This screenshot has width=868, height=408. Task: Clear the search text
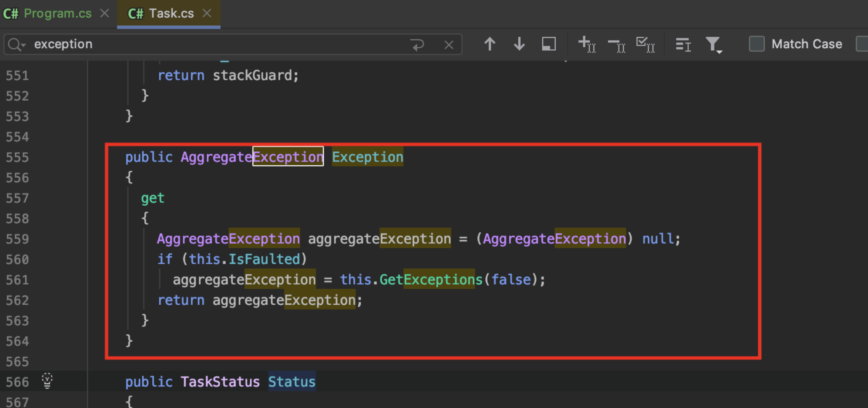pos(449,44)
